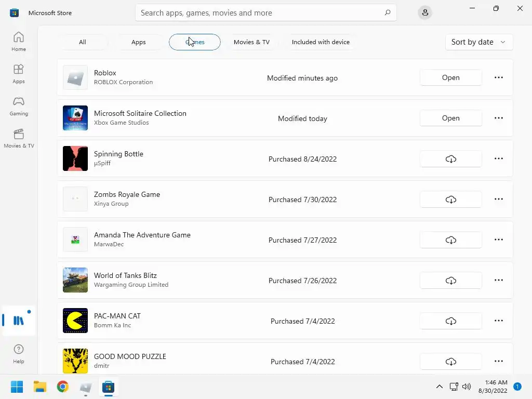Click the Modified minutes ago text

tap(302, 78)
